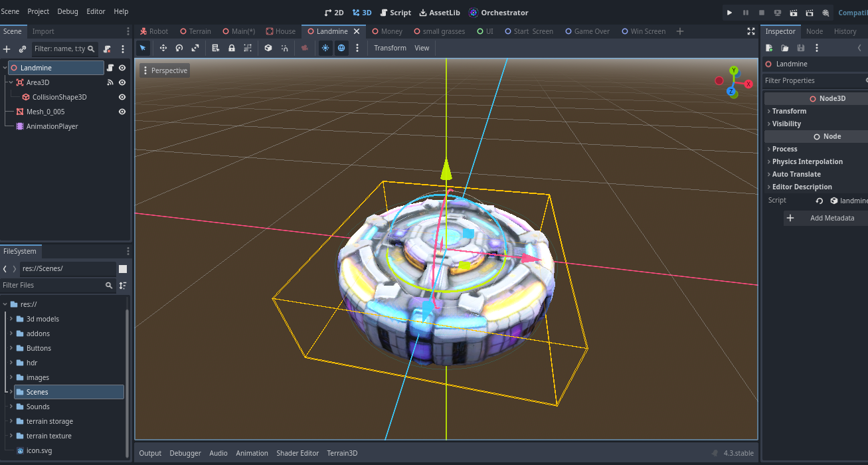Switch to 2D workspace
The width and height of the screenshot is (868, 465).
tap(334, 13)
